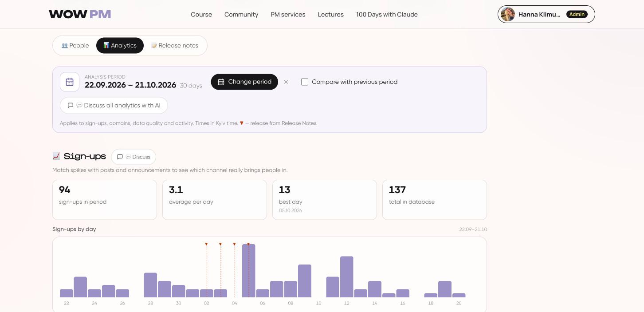Open the Course menu item
Viewport: 644px width, 312px height.
pyautogui.click(x=201, y=14)
